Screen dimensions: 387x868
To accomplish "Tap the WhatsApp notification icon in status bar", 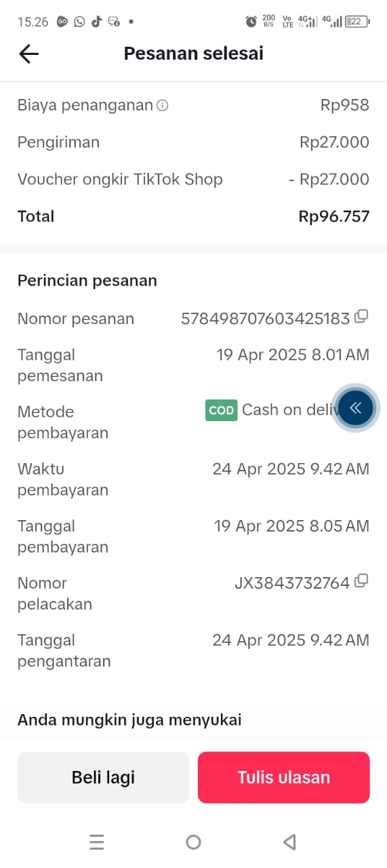I will click(x=80, y=22).
